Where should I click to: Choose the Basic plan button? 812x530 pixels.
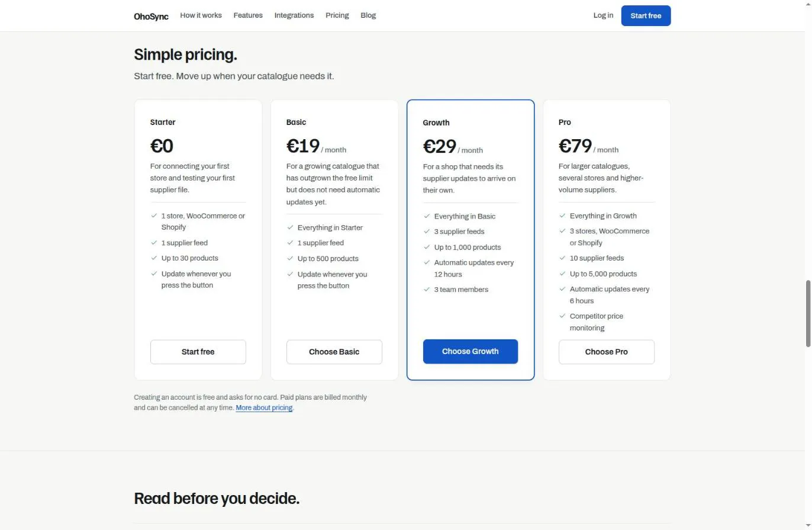point(334,352)
